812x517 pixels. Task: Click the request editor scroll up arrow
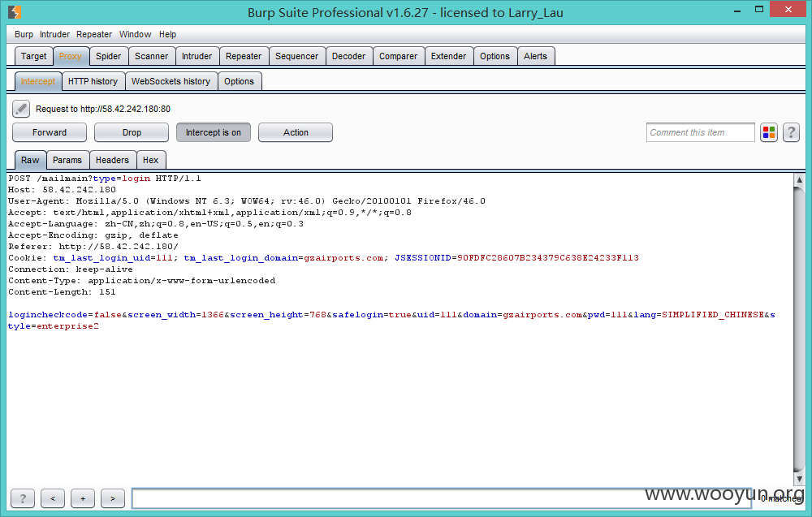pos(799,180)
